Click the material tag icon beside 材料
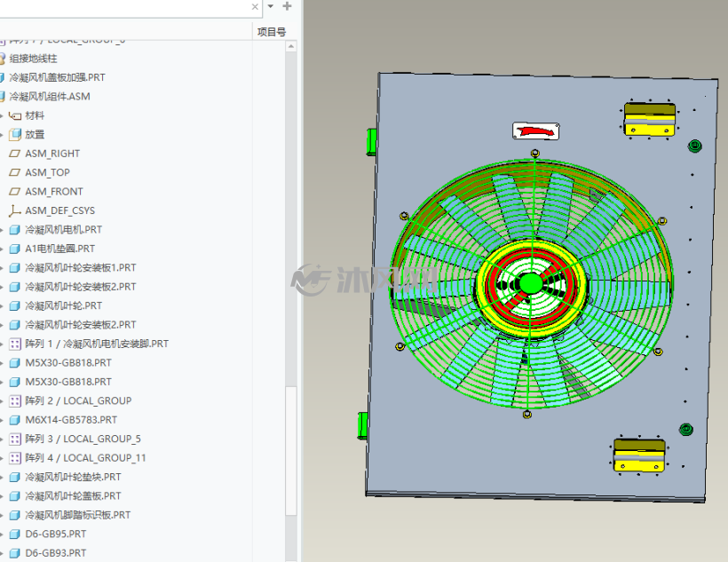The width and height of the screenshot is (728, 562). click(x=15, y=115)
